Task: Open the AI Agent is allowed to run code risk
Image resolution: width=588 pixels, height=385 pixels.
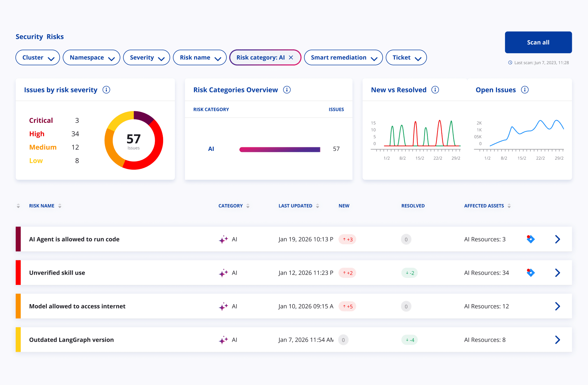Action: (x=74, y=239)
